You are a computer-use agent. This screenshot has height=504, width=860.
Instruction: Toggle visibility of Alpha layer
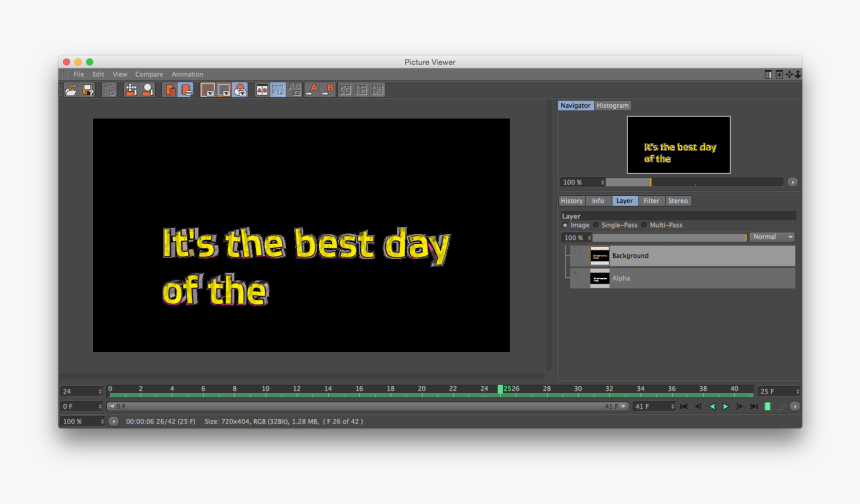575,273
